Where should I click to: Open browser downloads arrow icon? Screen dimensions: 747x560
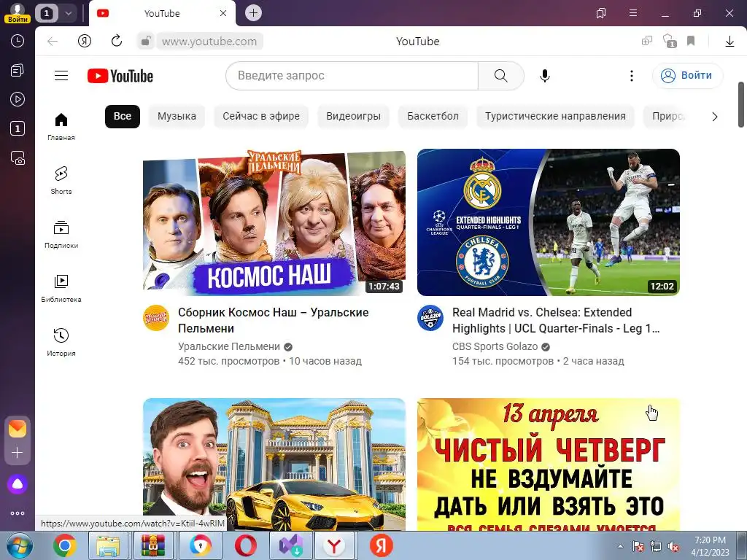(729, 42)
